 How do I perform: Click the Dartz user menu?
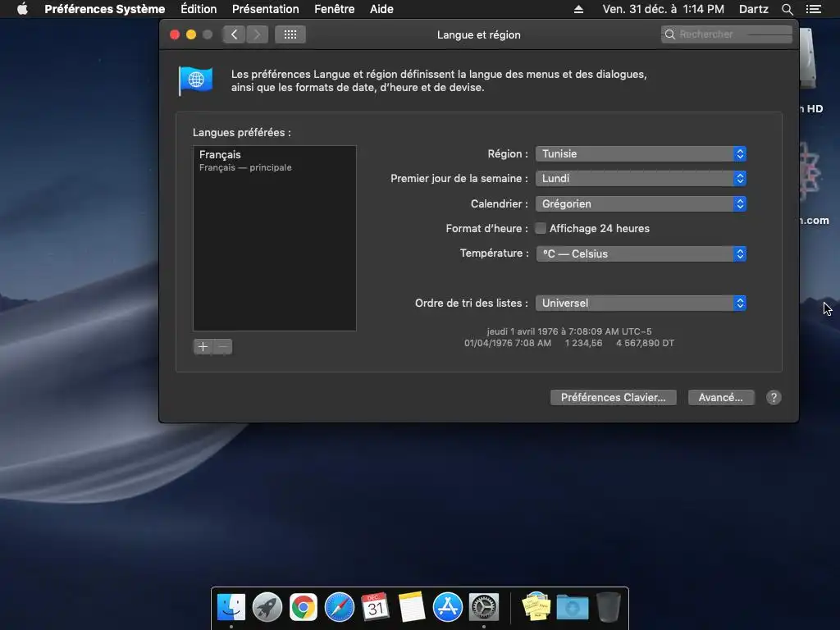pyautogui.click(x=753, y=9)
